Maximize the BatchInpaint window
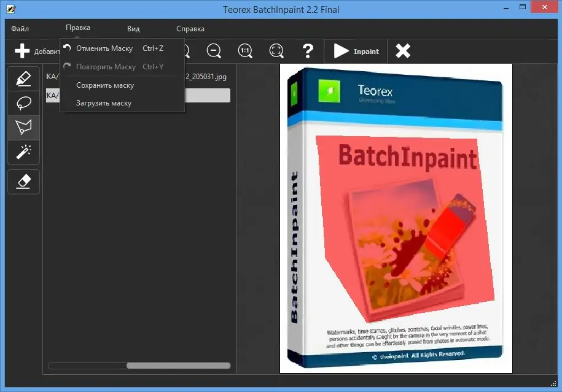Screen dimensions: 562x392 (x=523, y=7)
